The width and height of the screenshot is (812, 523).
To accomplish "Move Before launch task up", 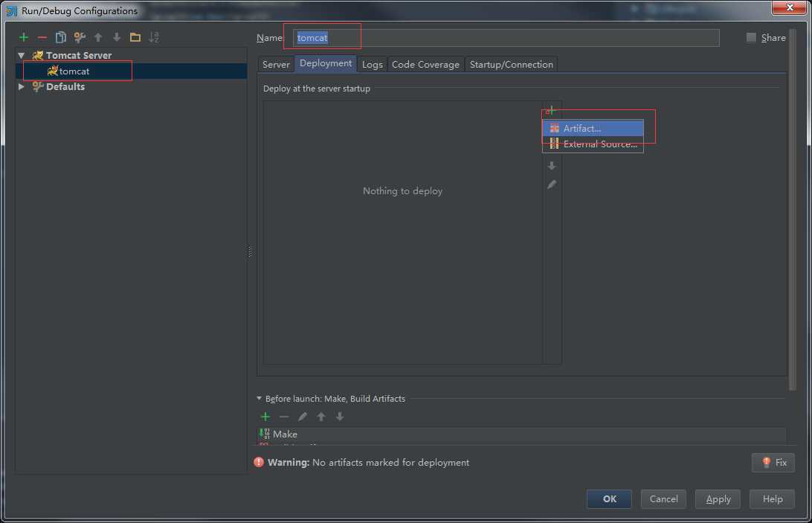I will (x=321, y=417).
